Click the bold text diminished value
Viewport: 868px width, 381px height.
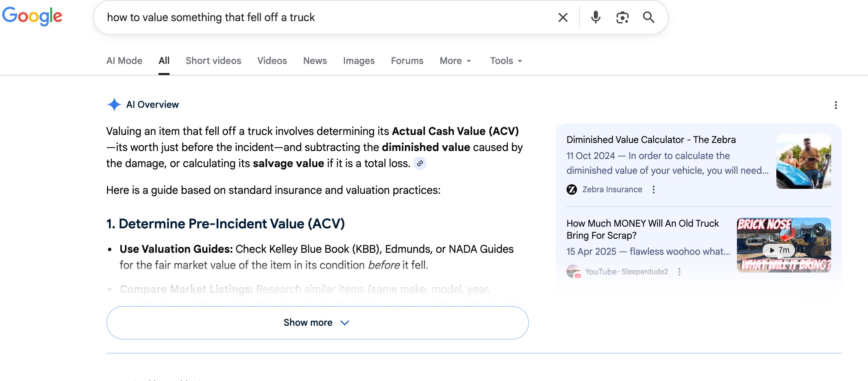pos(426,147)
